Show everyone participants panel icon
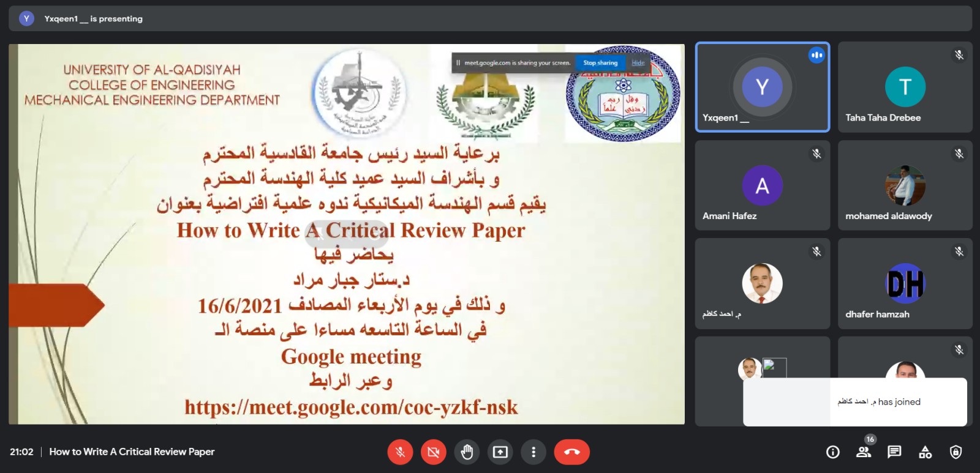This screenshot has width=980, height=473. pyautogui.click(x=864, y=452)
